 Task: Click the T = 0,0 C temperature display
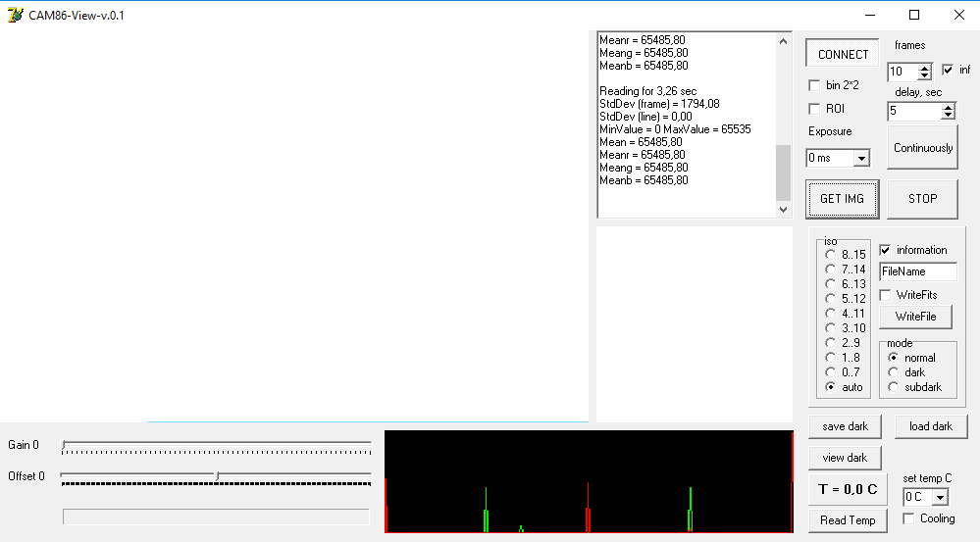coord(848,489)
